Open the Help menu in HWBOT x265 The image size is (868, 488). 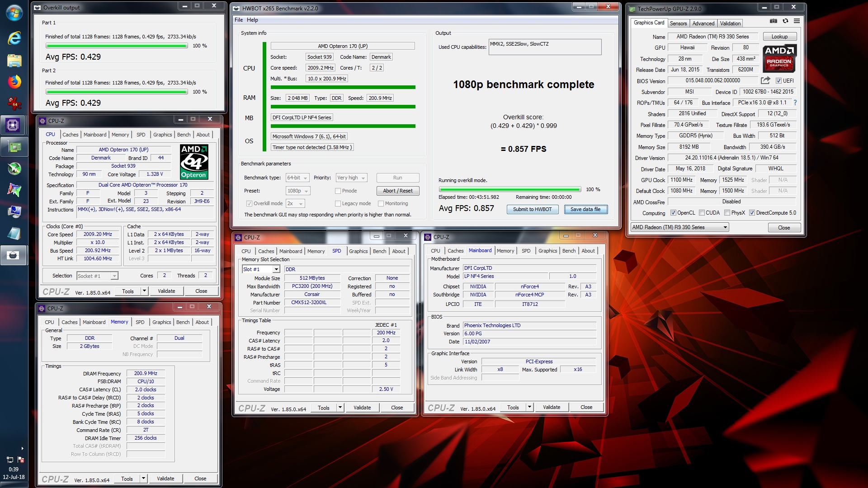click(252, 20)
